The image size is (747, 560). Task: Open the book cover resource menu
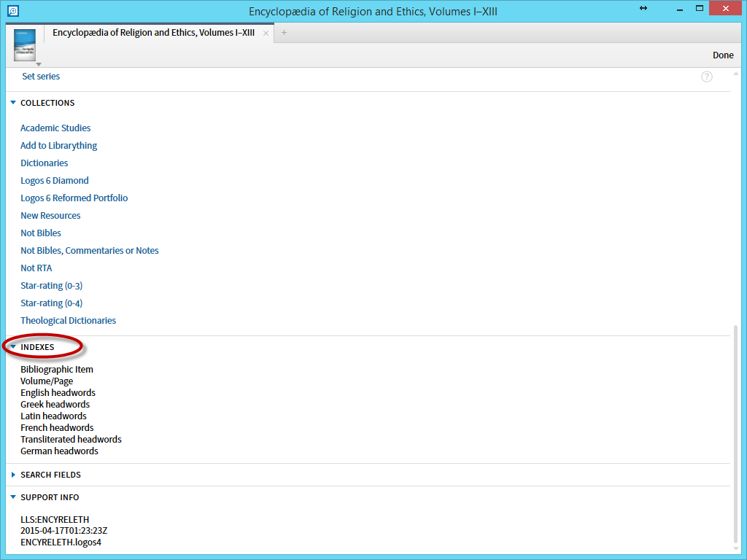[x=25, y=46]
